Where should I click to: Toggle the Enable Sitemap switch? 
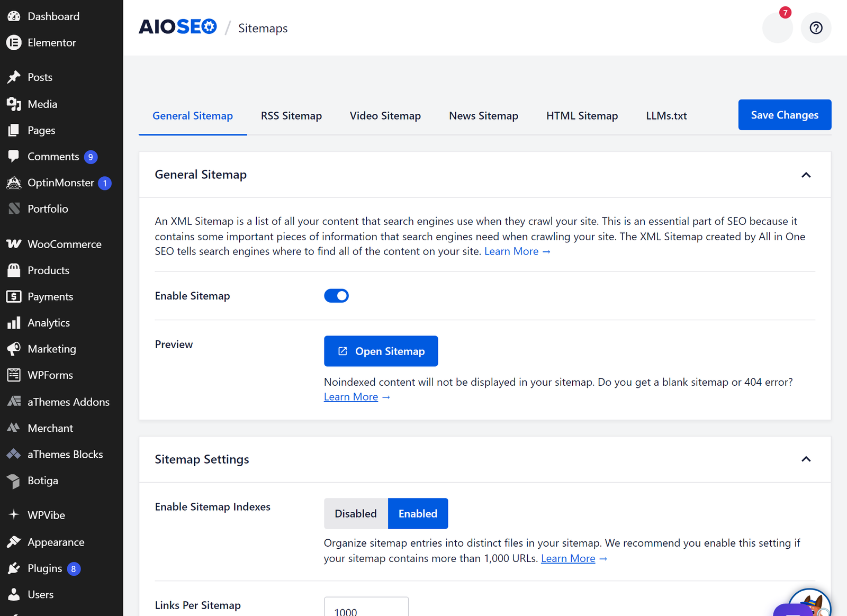tap(336, 296)
